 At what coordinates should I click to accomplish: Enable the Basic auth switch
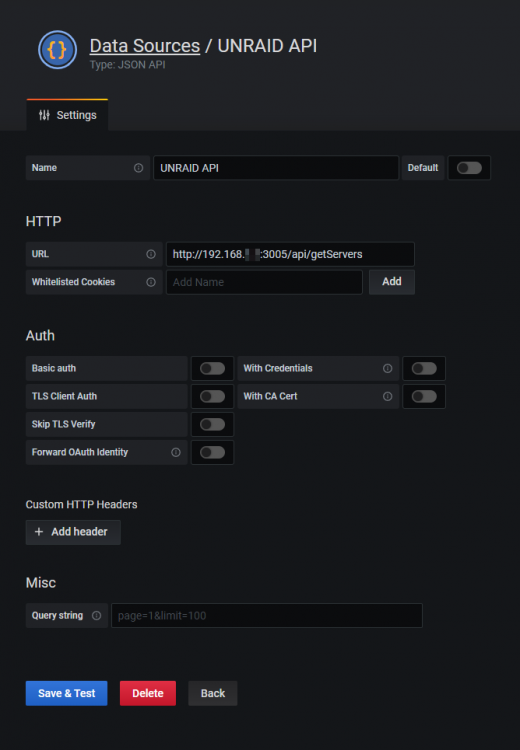pyautogui.click(x=212, y=368)
